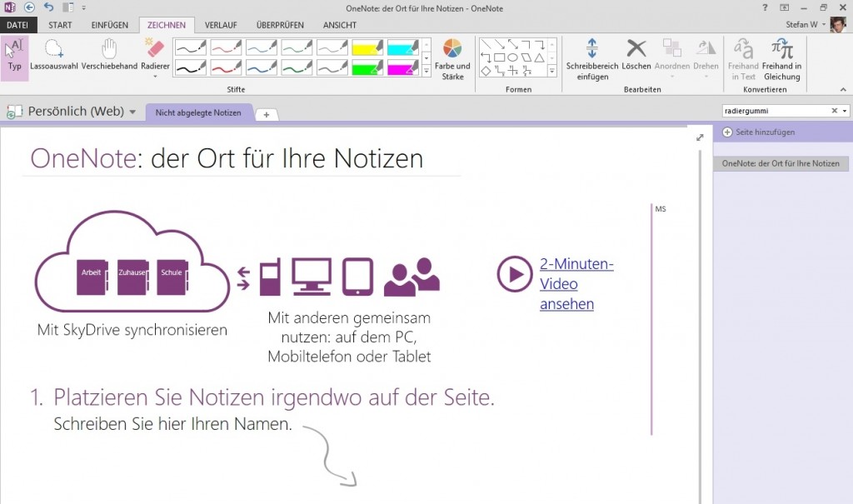Click the page title text
Screen dimensions: 853x504
click(x=227, y=159)
